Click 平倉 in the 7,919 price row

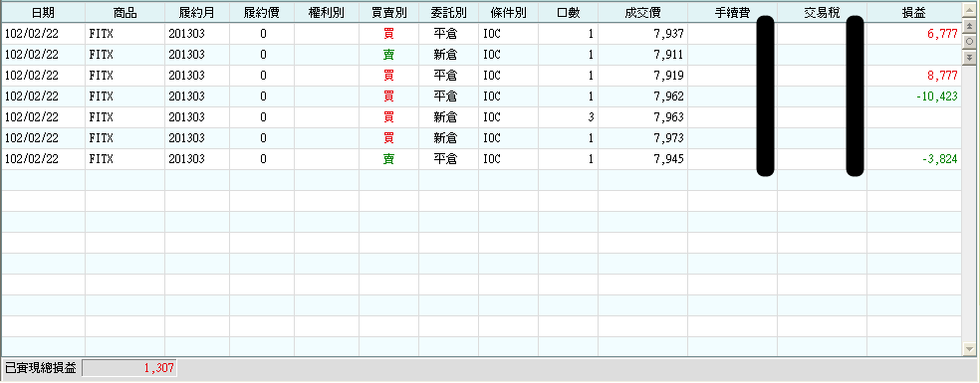[x=445, y=76]
